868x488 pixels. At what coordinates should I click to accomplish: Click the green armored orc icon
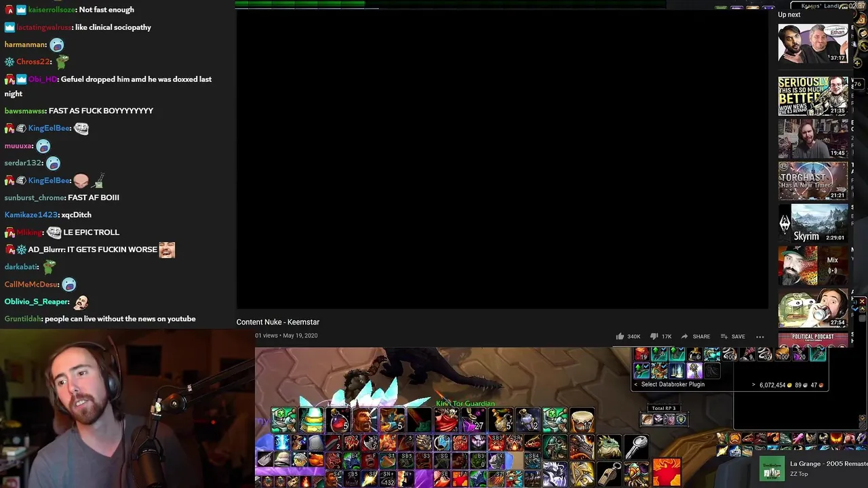point(555,447)
